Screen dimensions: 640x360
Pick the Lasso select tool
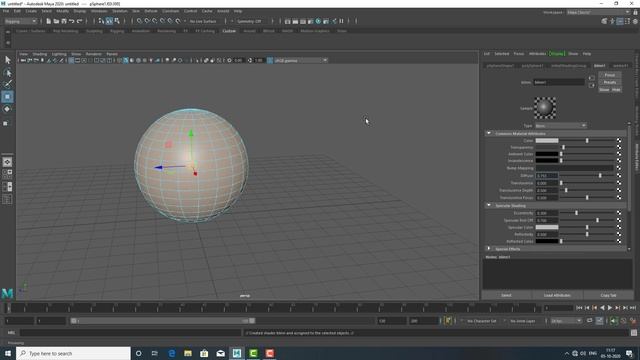pos(7,73)
